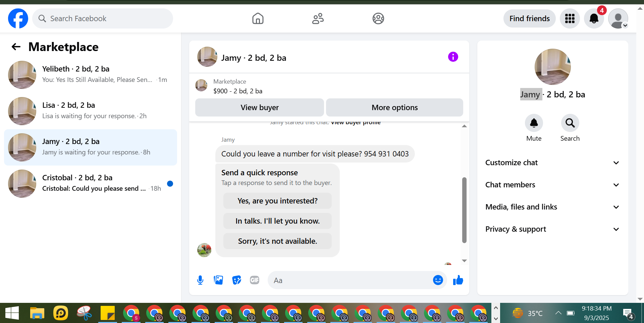Screen dimensions: 644x323
Task: Mute this conversation with the bell icon
Action: (534, 123)
